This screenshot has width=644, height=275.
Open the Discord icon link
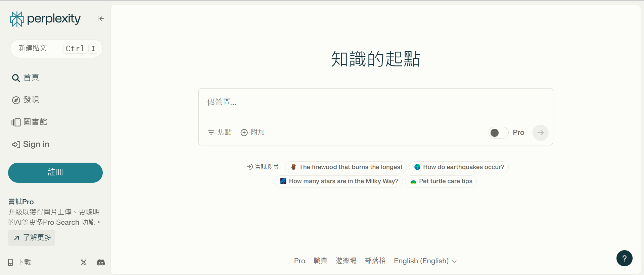point(101,262)
